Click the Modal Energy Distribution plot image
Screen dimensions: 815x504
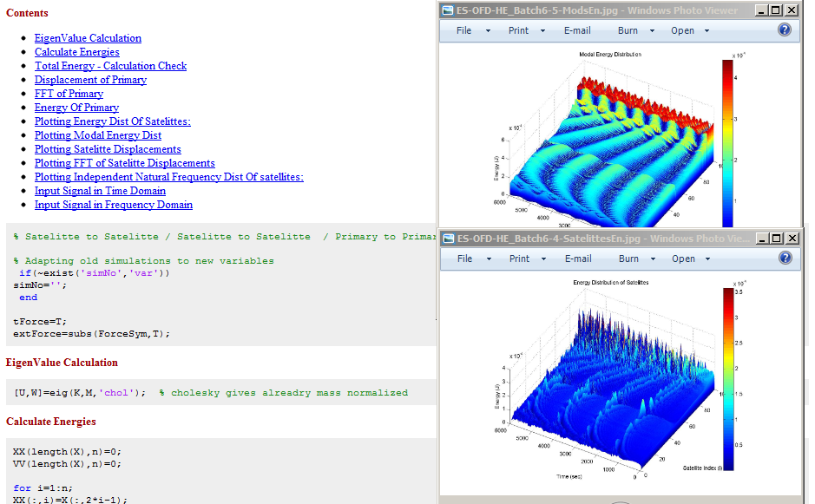click(x=620, y=140)
